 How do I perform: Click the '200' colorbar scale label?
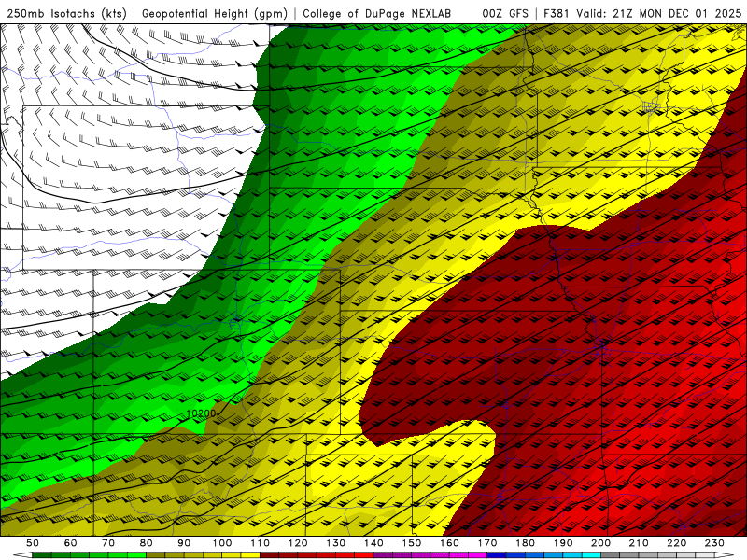click(x=601, y=543)
